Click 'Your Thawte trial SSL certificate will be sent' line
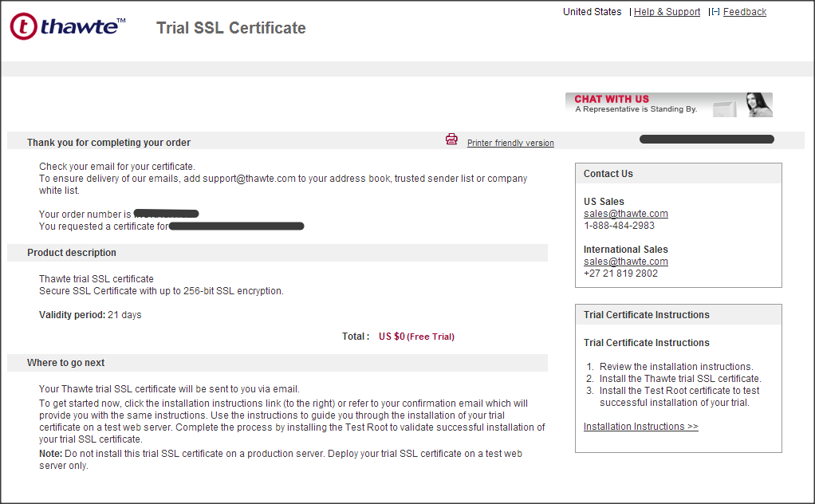 coord(169,389)
